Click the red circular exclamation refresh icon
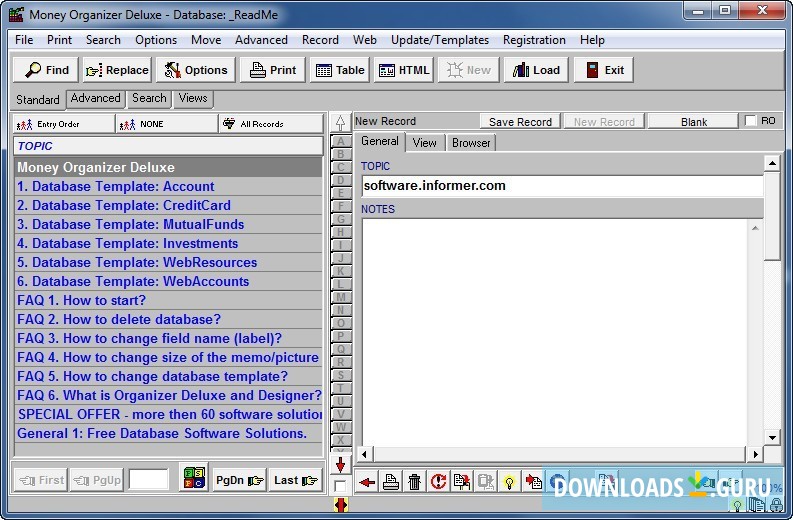The width and height of the screenshot is (793, 520). pos(438,482)
